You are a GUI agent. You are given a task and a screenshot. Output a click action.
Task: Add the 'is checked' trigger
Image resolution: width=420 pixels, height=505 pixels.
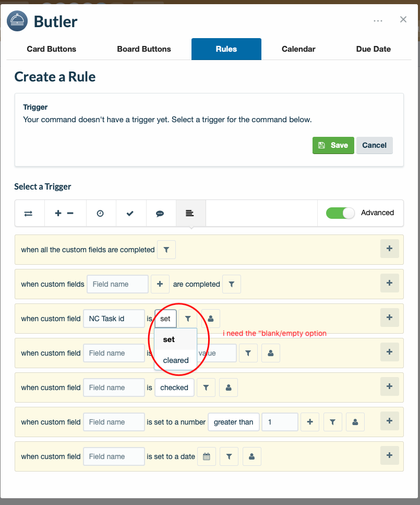[x=389, y=386]
